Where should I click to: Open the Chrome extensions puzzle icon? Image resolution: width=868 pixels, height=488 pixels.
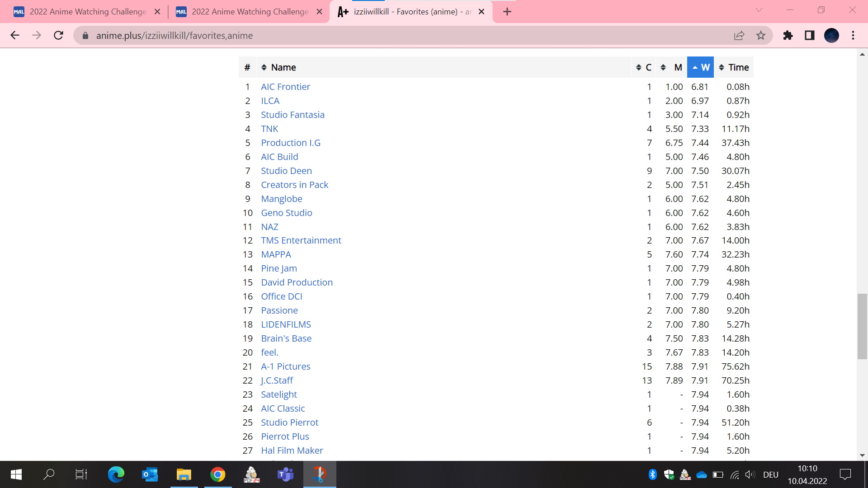[788, 35]
